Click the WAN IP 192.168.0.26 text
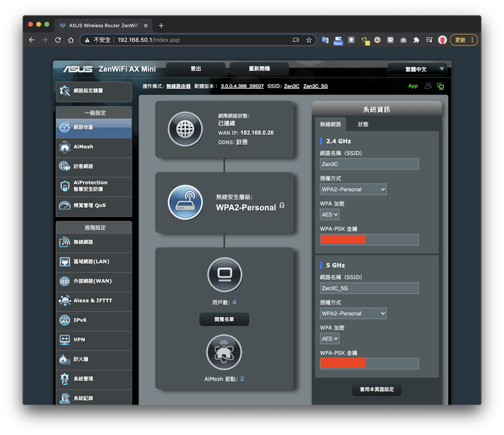 coord(257,133)
